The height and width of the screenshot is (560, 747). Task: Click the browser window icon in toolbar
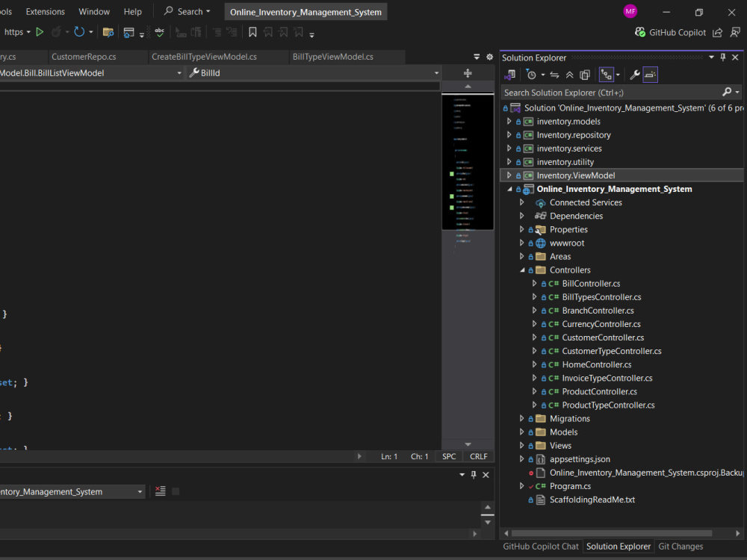tap(128, 32)
